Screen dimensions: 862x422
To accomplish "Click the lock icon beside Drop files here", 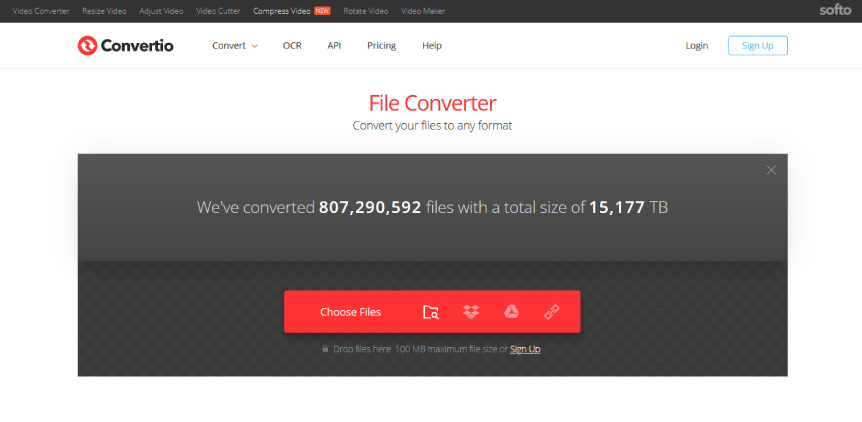I will click(x=325, y=348).
